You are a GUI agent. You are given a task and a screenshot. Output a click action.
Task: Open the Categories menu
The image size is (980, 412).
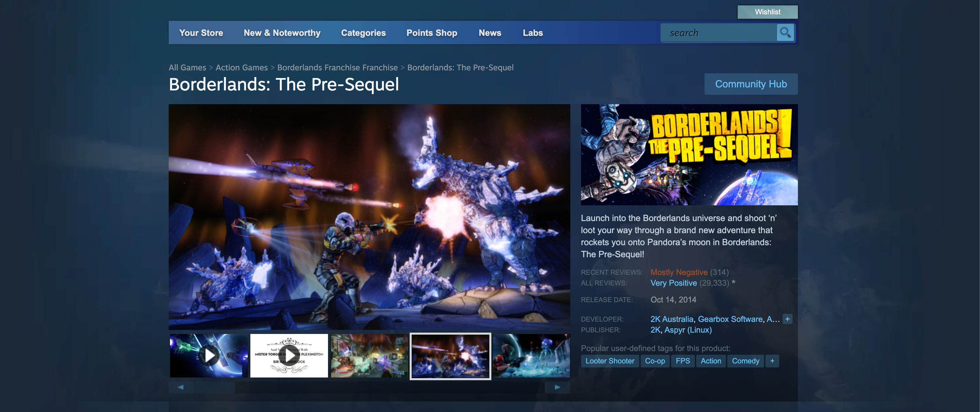pyautogui.click(x=363, y=33)
